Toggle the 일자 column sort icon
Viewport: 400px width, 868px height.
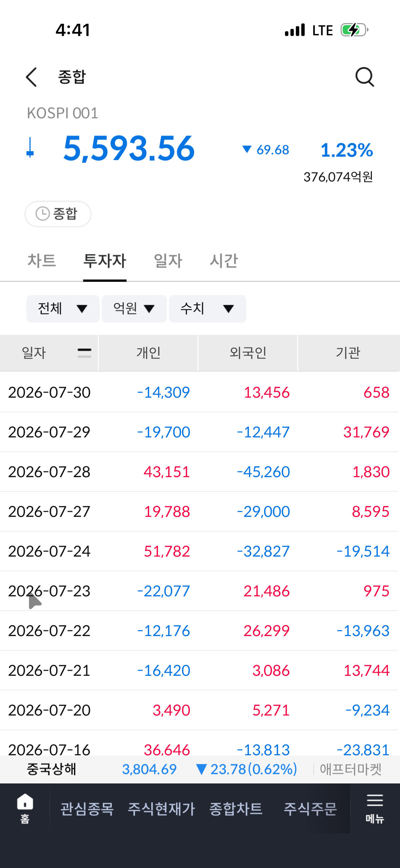(x=84, y=353)
